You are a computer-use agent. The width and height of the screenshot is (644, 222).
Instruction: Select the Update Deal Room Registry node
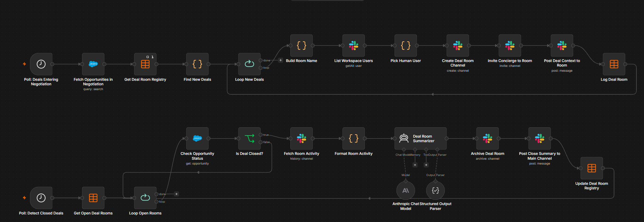pos(592,168)
